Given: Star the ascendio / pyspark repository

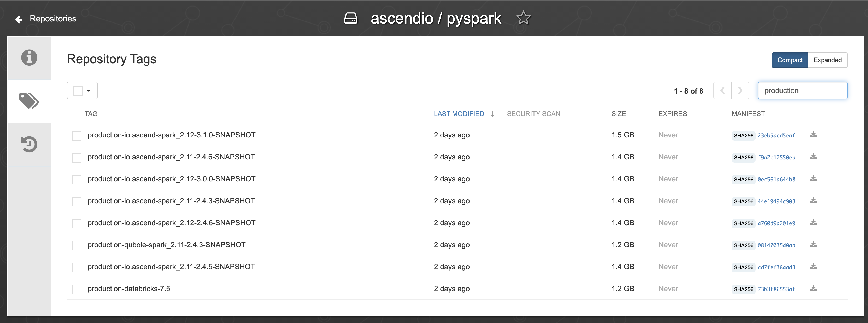Looking at the screenshot, I should (x=523, y=18).
